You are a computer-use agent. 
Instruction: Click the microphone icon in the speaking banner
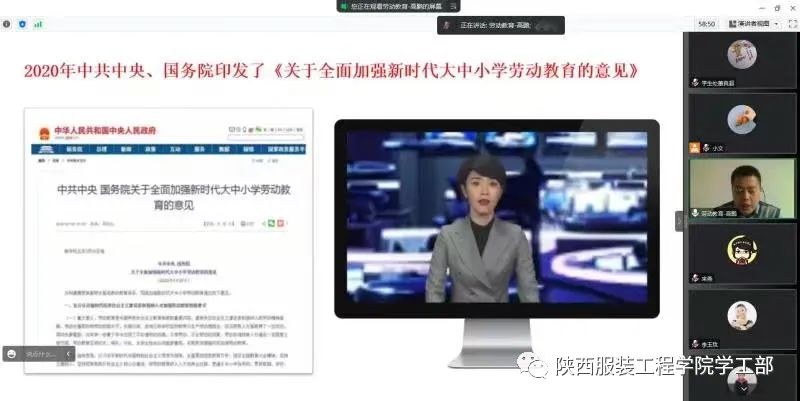pos(449,23)
